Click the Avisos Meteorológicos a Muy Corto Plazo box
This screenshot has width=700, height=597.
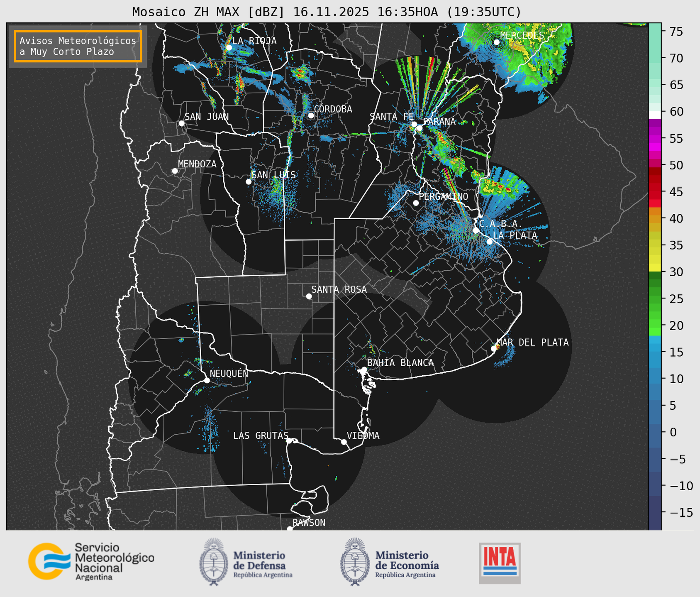pos(78,46)
